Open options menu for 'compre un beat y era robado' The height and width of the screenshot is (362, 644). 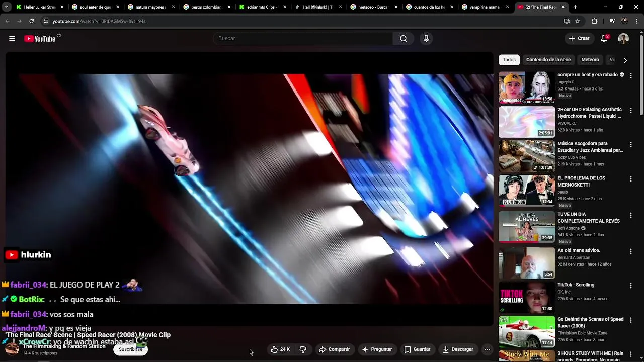(x=630, y=75)
